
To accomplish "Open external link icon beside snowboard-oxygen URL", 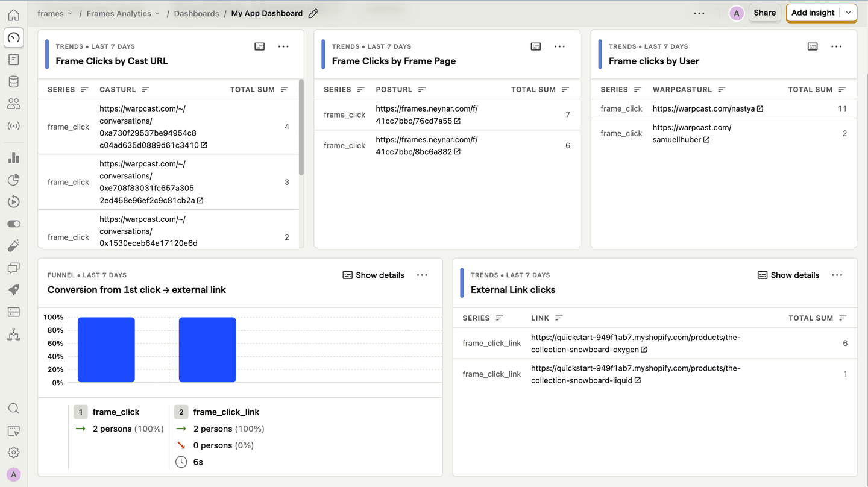I will (x=644, y=350).
